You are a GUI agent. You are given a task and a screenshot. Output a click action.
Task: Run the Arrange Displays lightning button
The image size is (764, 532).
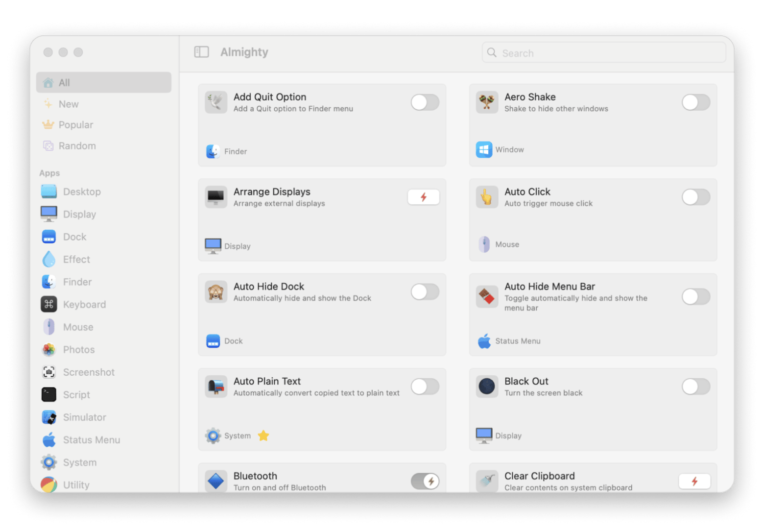point(424,197)
